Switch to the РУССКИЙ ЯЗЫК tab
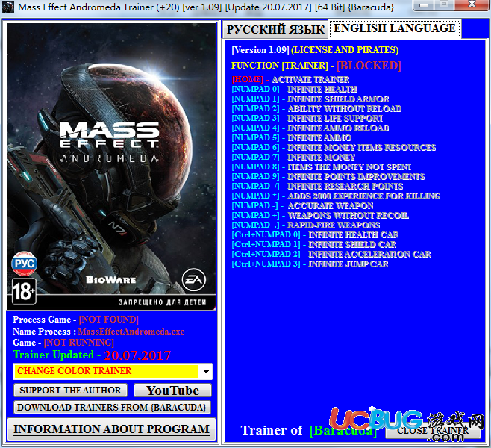Image resolution: width=491 pixels, height=448 pixels. point(275,29)
